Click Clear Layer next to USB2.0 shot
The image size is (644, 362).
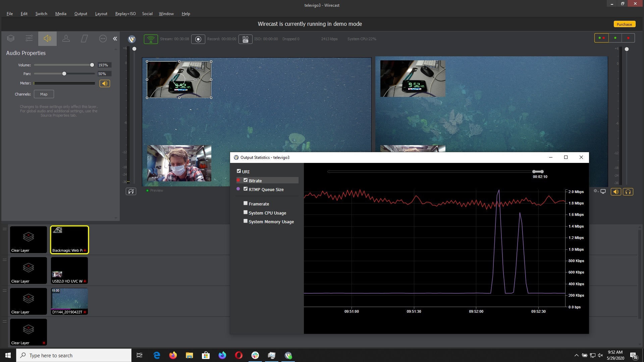click(x=29, y=270)
